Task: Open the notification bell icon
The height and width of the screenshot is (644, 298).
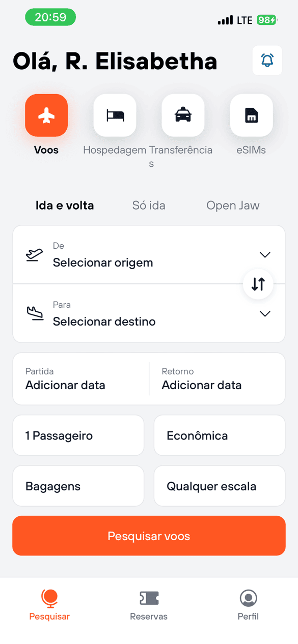Action: 267,61
